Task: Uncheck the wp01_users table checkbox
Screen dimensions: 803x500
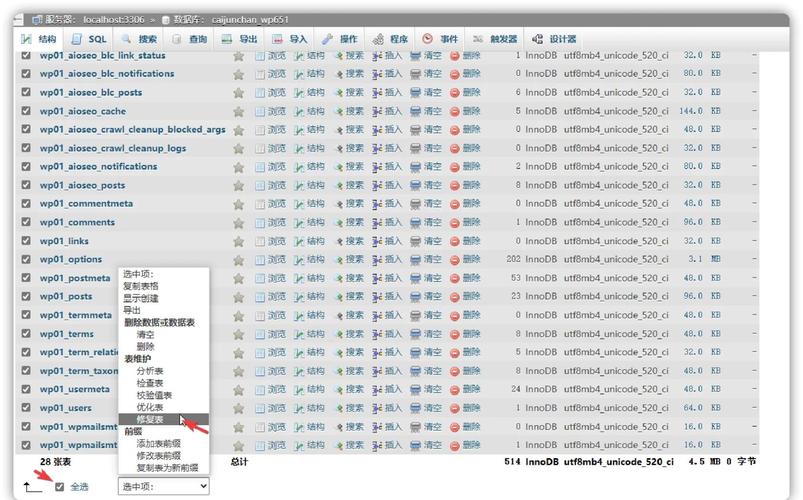Action: tap(26, 408)
